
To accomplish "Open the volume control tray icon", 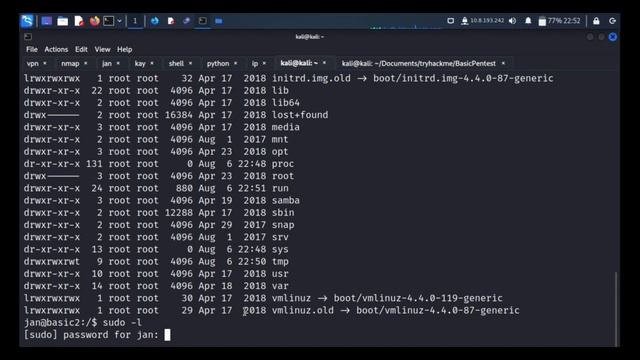I will coord(513,21).
